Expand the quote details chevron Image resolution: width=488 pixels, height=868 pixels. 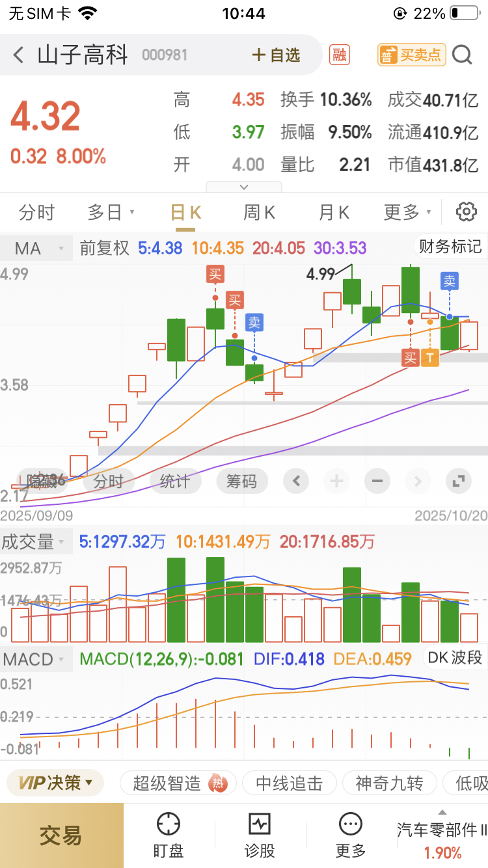coord(244,187)
